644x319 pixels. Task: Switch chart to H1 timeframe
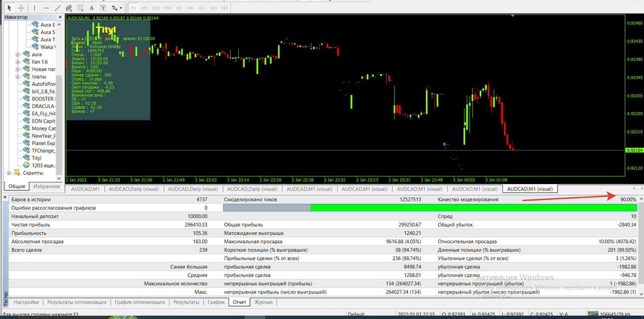click(179, 8)
